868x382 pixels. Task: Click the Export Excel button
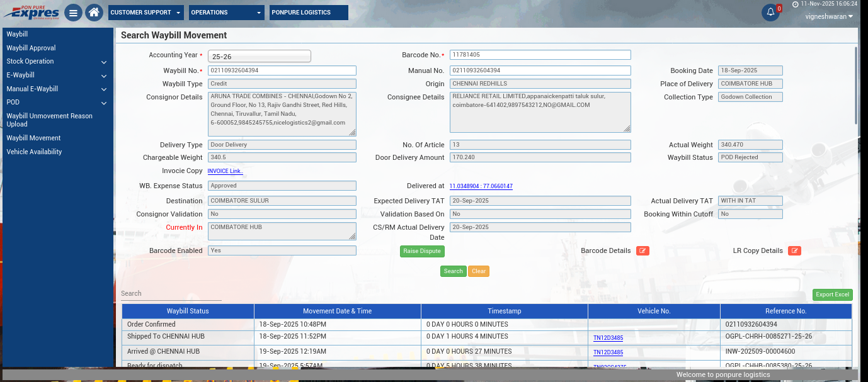832,295
